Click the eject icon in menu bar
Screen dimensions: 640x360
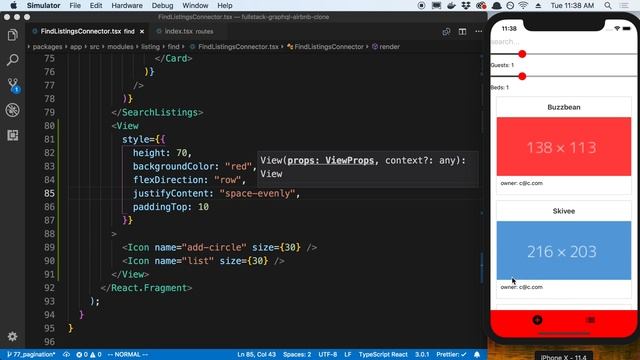tap(538, 6)
